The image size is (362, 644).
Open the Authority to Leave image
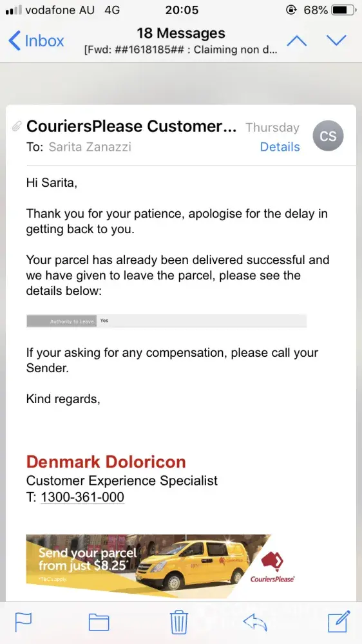pyautogui.click(x=166, y=321)
